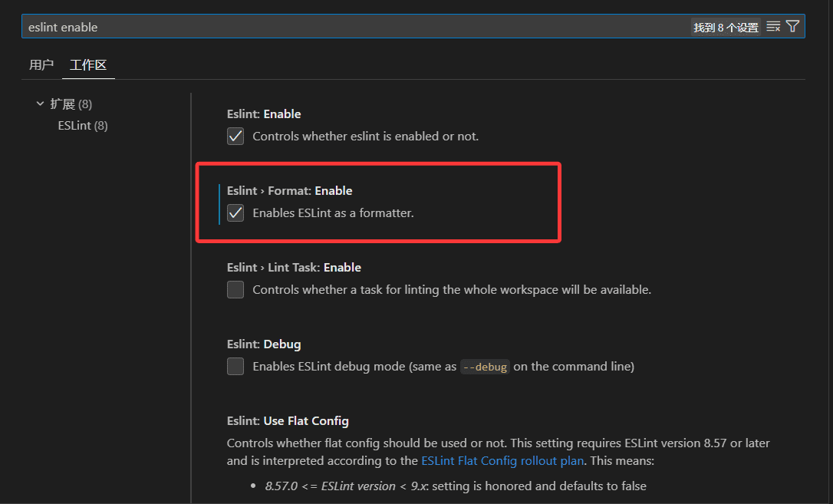Select the 工作区 settings tab
833x504 pixels.
[87, 65]
